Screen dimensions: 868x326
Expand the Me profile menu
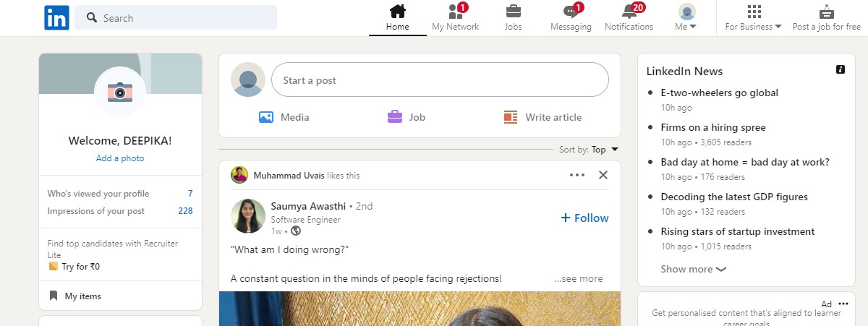point(686,18)
